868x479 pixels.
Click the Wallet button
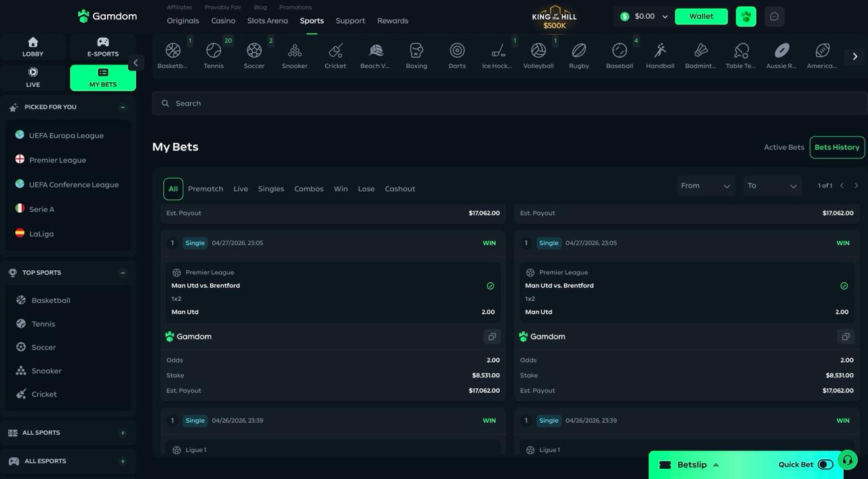pyautogui.click(x=701, y=16)
